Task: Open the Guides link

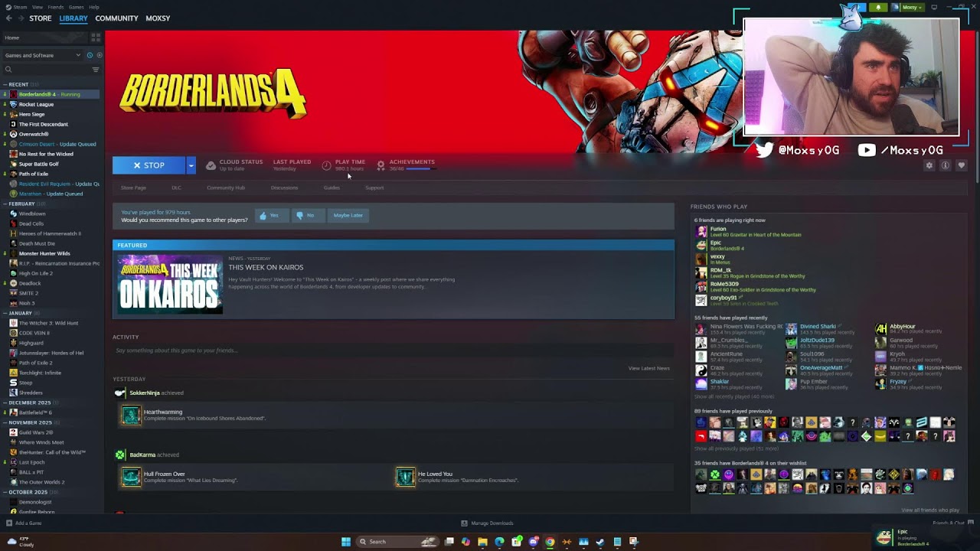Action: (332, 187)
